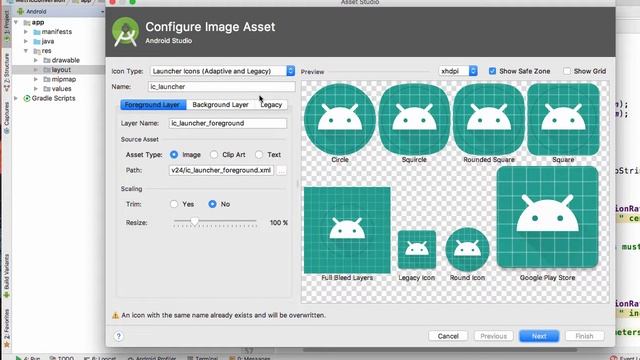This screenshot has height=360, width=640.
Task: Click the Next button
Action: (x=539, y=336)
